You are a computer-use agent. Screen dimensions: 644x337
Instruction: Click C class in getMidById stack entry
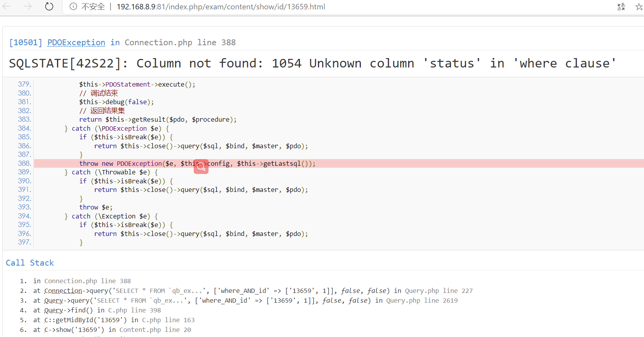46,320
